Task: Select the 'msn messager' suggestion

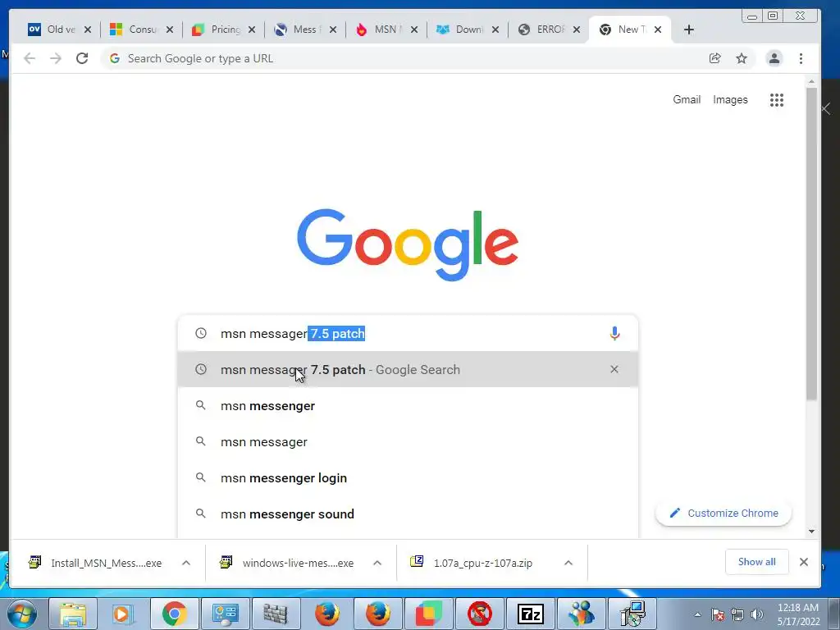Action: 408,442
